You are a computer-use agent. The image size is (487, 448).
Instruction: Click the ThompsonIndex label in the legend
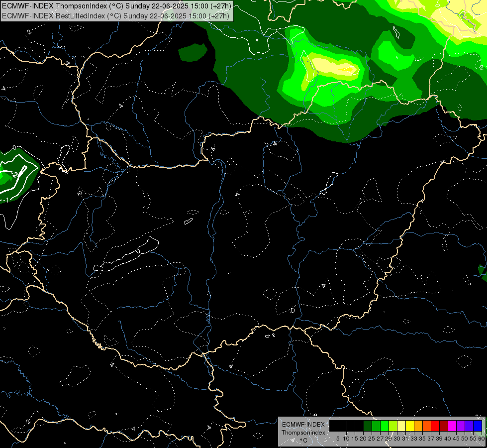tap(303, 433)
